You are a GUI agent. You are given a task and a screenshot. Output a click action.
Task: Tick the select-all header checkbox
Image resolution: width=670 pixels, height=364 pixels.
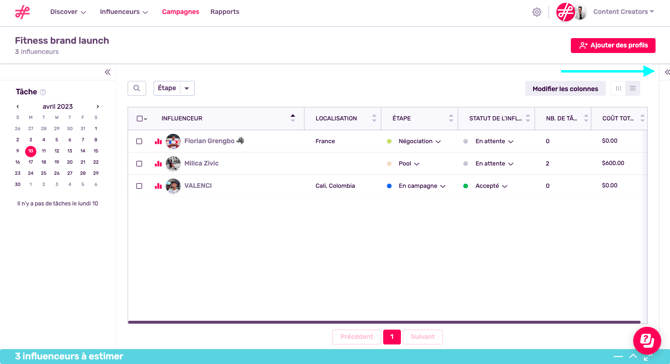pos(139,118)
